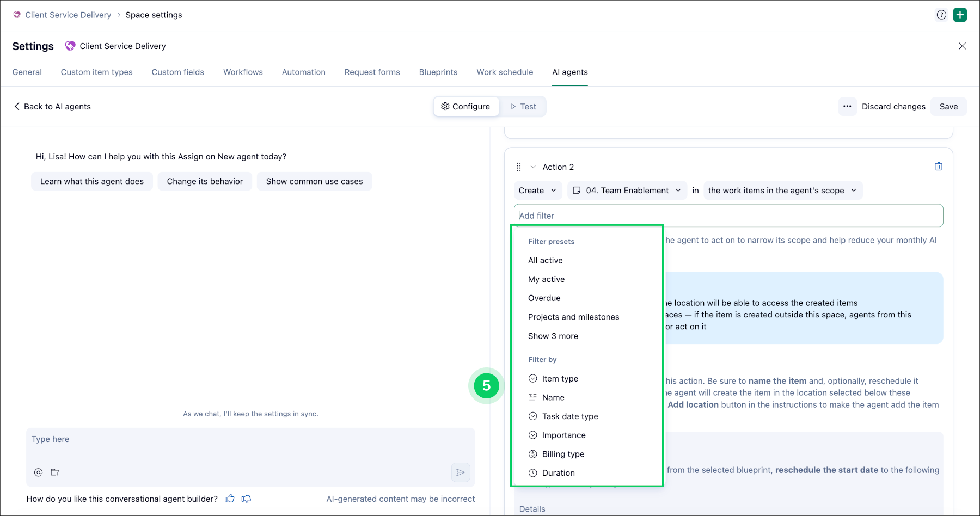Go back to AI agents
980x516 pixels.
[x=52, y=107]
